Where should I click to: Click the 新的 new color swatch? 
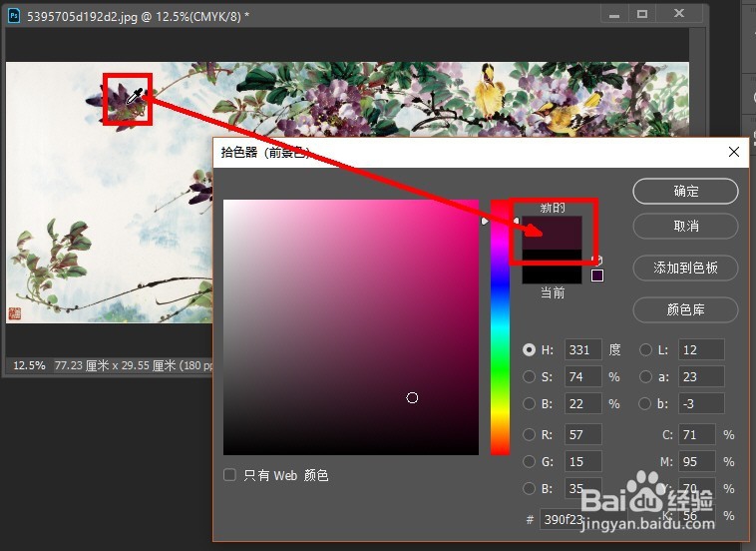click(553, 233)
